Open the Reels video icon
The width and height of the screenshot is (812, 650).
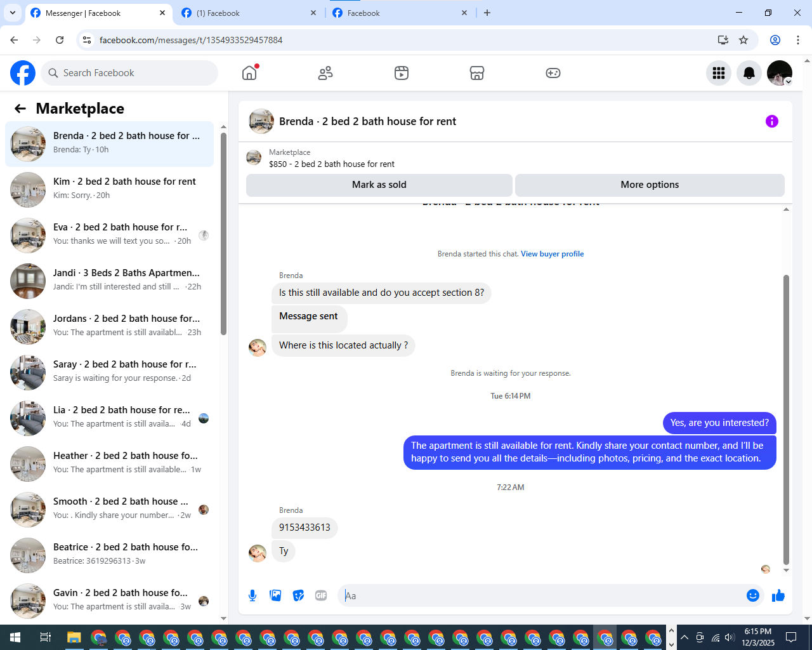(x=402, y=73)
